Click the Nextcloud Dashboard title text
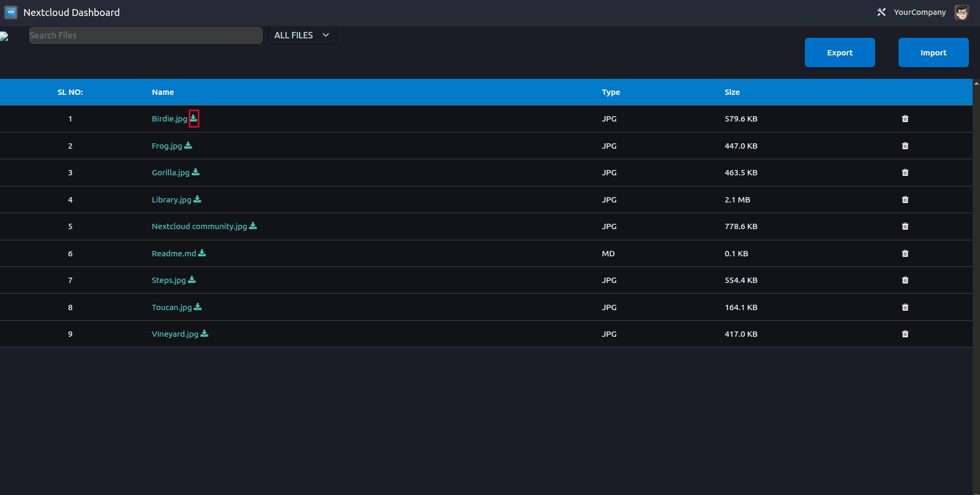 pos(71,12)
